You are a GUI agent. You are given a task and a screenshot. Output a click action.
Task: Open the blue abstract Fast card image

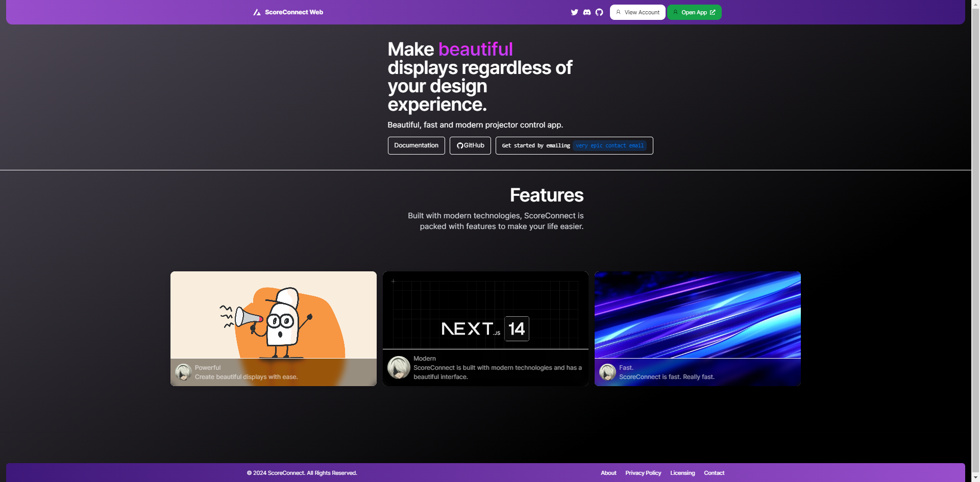(698, 315)
